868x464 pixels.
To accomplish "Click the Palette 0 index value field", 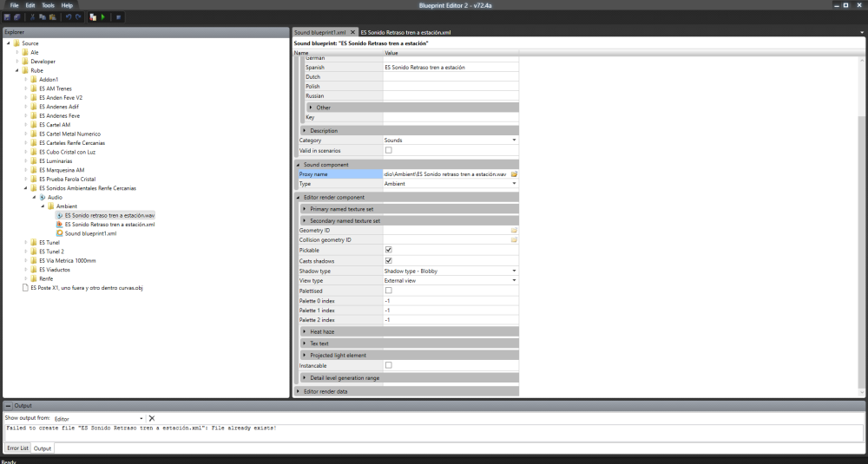I will (450, 300).
